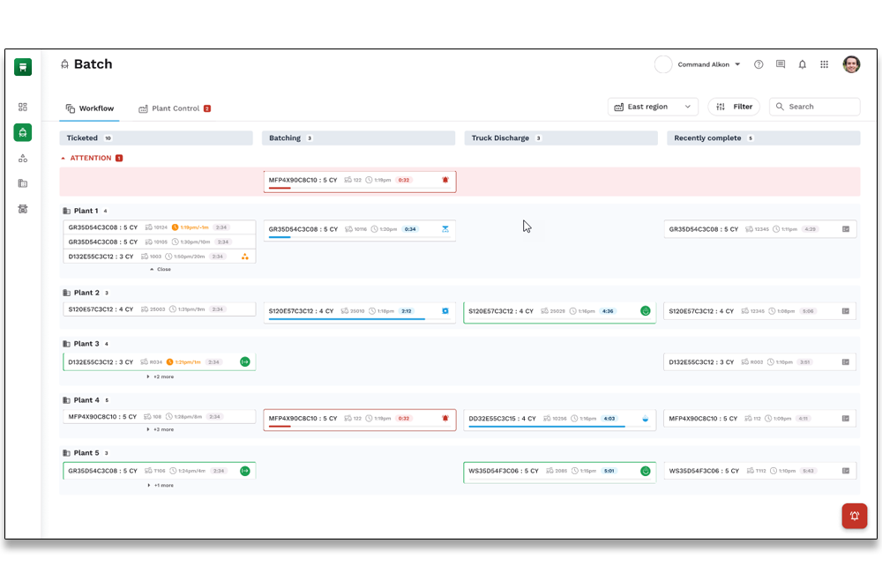882x588 pixels.
Task: Expand +1 more tickets under Plant 5
Action: (x=161, y=485)
